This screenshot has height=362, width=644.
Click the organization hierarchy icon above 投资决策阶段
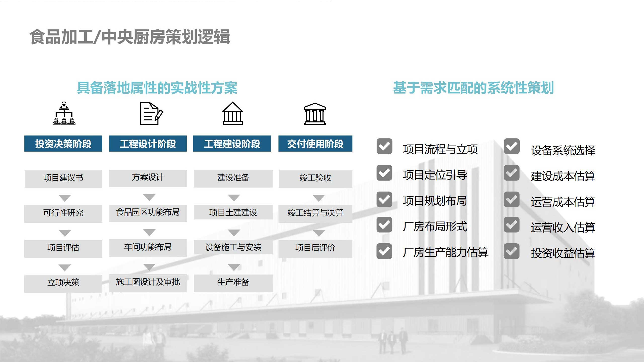click(x=64, y=113)
